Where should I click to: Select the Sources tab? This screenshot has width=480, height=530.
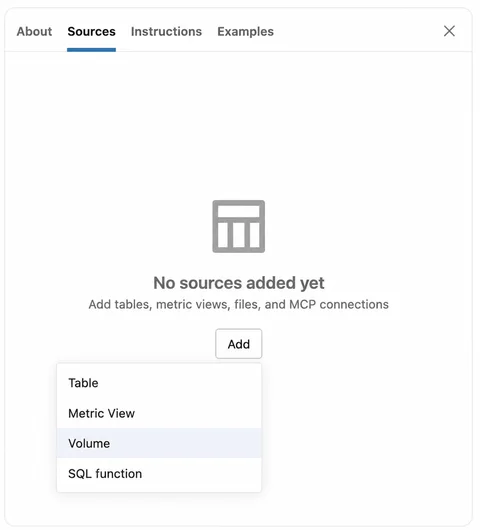(x=91, y=31)
